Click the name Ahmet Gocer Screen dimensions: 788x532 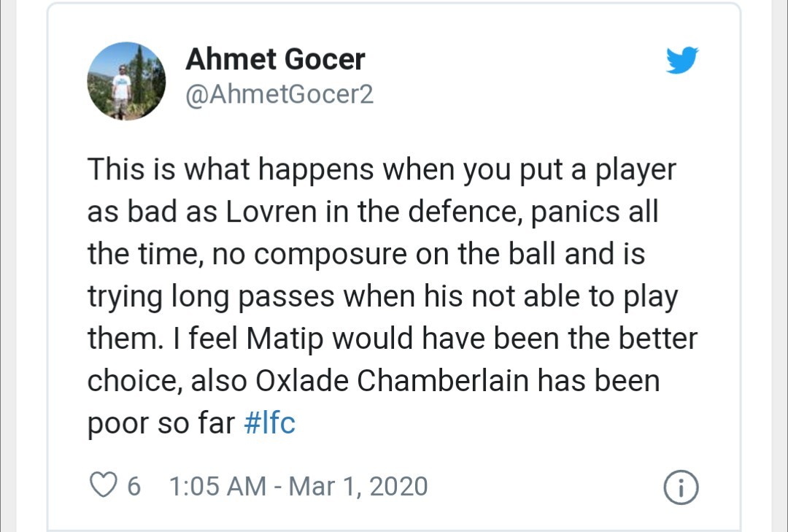tap(275, 60)
